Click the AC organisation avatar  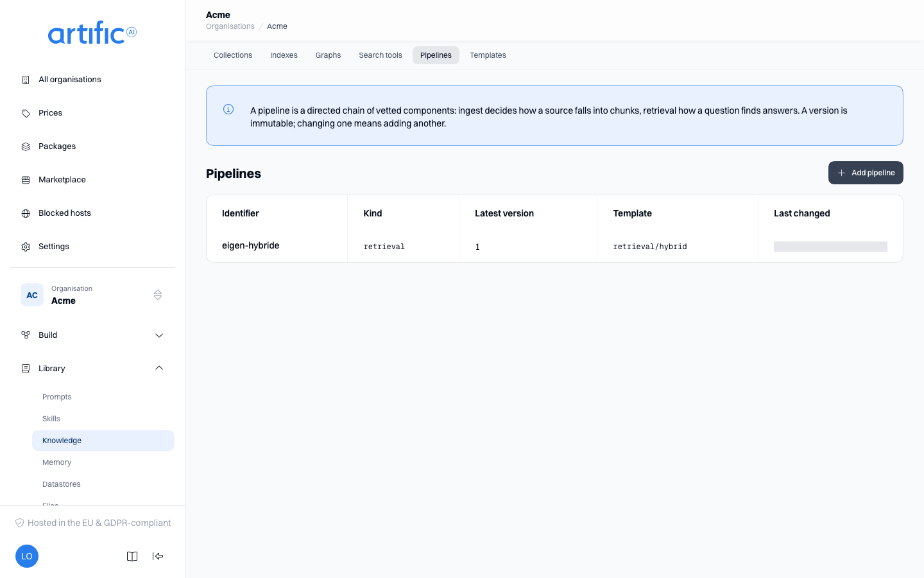(x=32, y=295)
